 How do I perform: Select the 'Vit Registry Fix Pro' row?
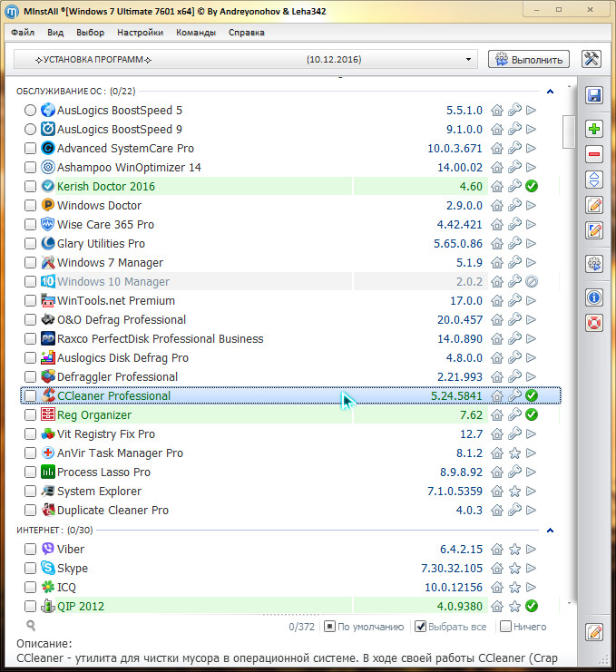point(290,433)
